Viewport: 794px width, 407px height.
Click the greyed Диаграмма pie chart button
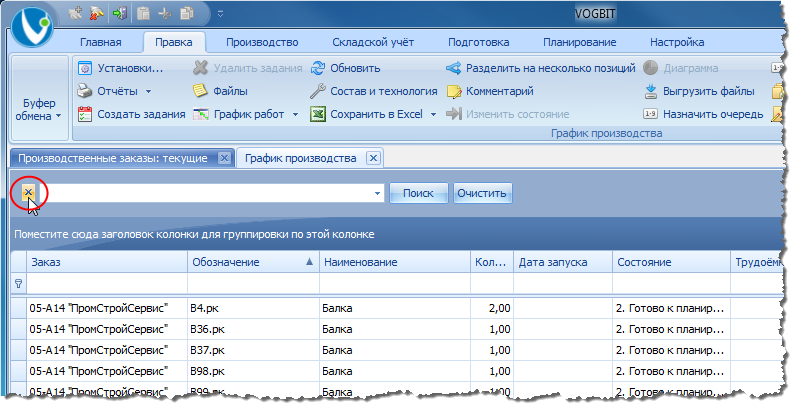click(x=681, y=68)
